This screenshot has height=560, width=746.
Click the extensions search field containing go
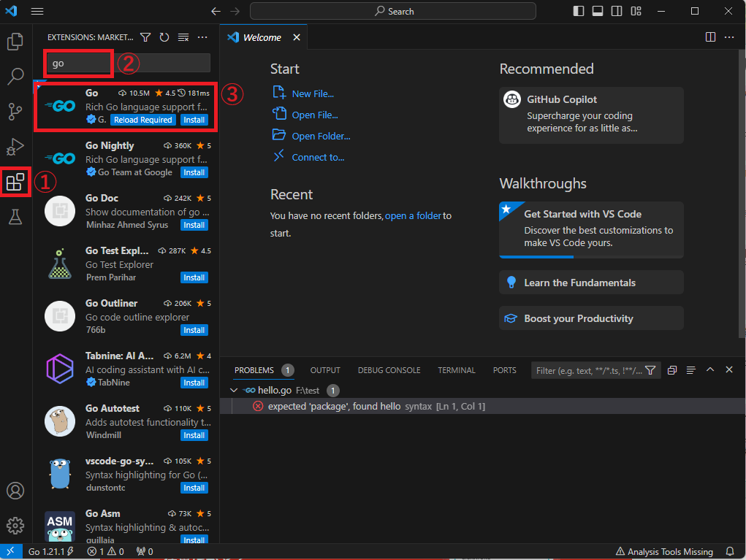point(129,64)
